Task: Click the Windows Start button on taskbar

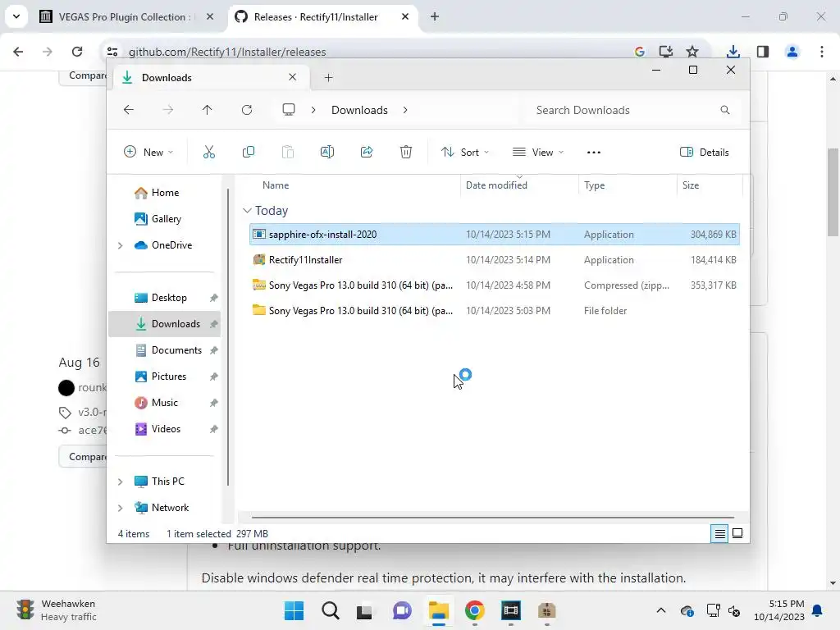Action: click(x=294, y=610)
